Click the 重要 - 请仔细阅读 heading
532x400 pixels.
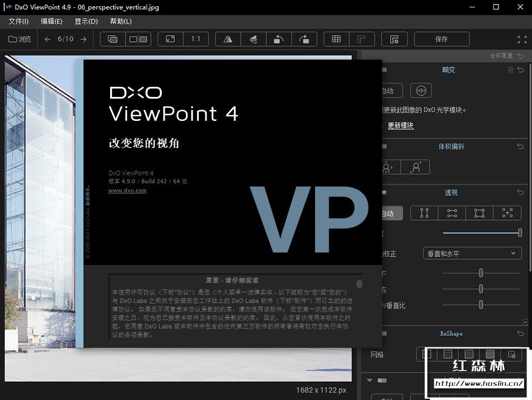(232, 280)
